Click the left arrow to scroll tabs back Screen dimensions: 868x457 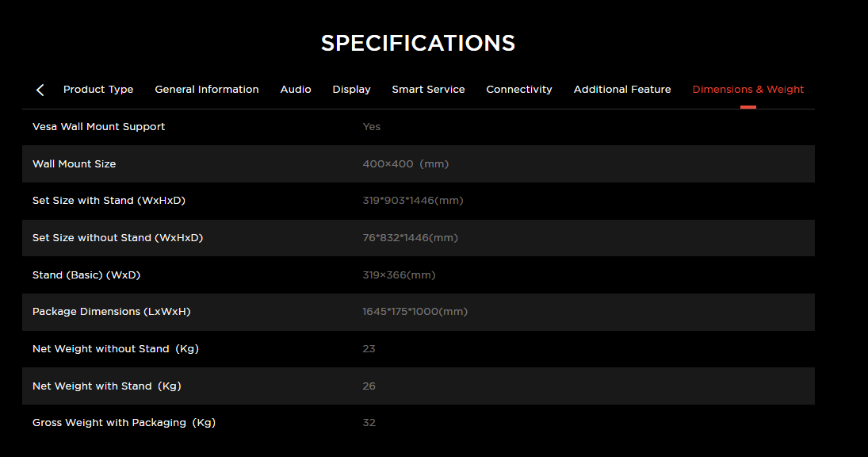(40, 90)
